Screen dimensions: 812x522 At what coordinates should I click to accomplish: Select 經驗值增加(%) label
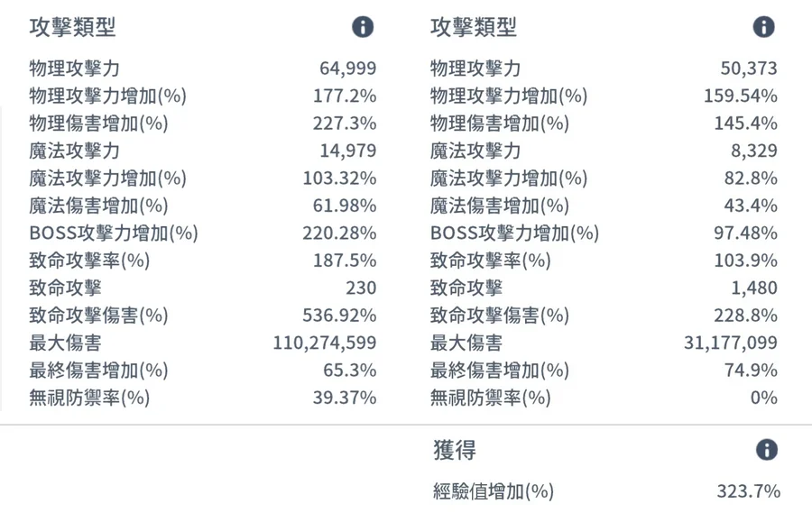[494, 491]
